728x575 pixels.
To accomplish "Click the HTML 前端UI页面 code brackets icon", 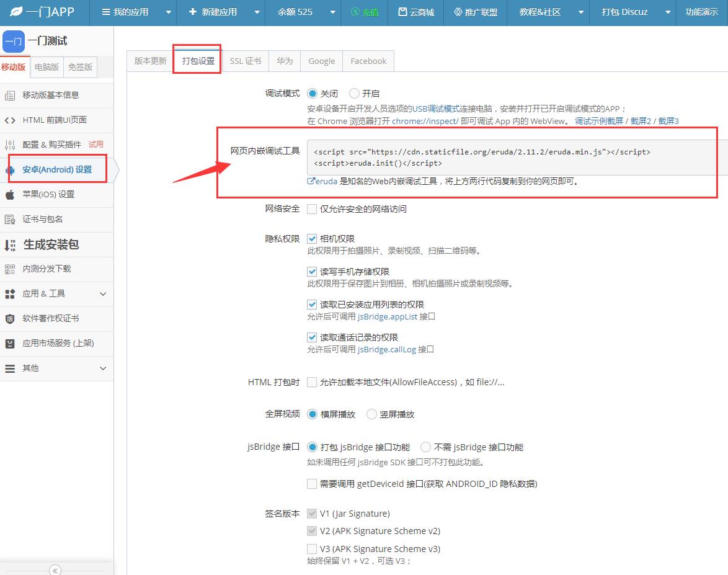I will (10, 120).
